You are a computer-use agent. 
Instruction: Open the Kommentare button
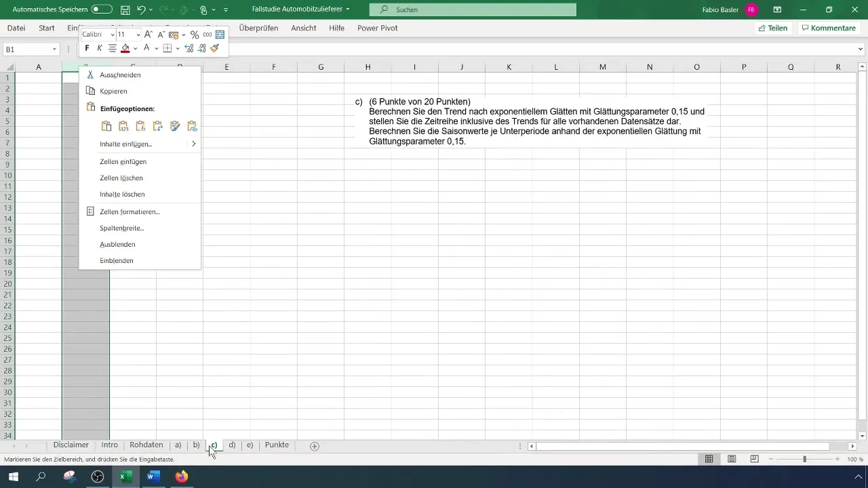pos(828,28)
